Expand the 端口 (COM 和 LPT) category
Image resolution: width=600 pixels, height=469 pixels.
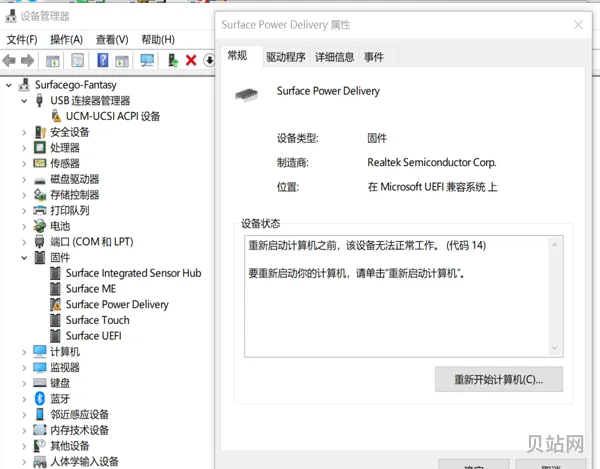pyautogui.click(x=24, y=242)
